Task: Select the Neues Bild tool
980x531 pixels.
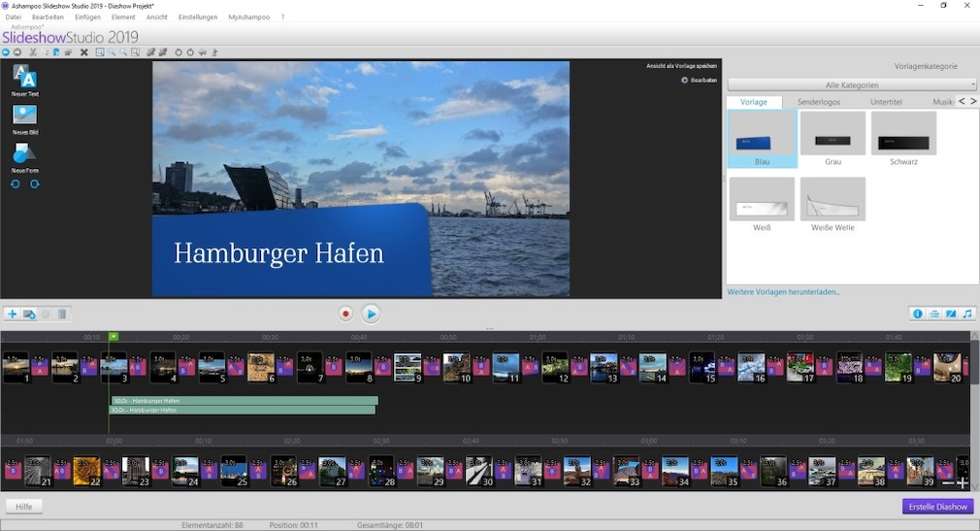Action: click(x=25, y=119)
